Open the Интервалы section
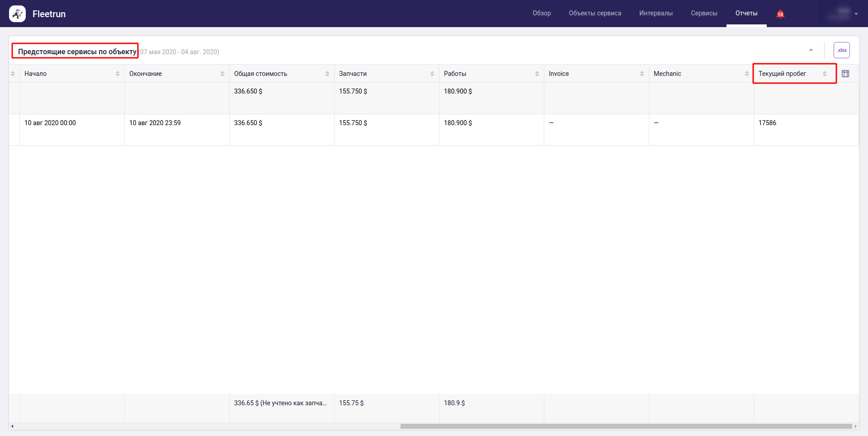Viewport: 868px width, 436px height. pyautogui.click(x=656, y=13)
